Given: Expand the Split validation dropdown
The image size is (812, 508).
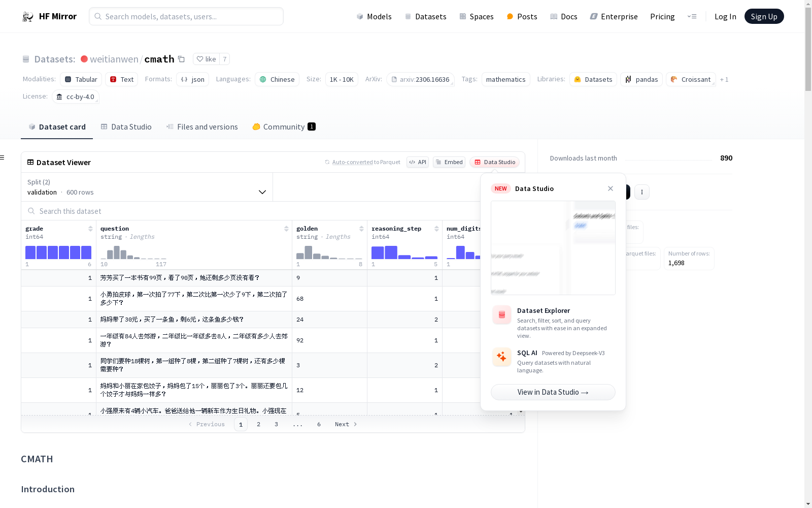Looking at the screenshot, I should [147, 187].
